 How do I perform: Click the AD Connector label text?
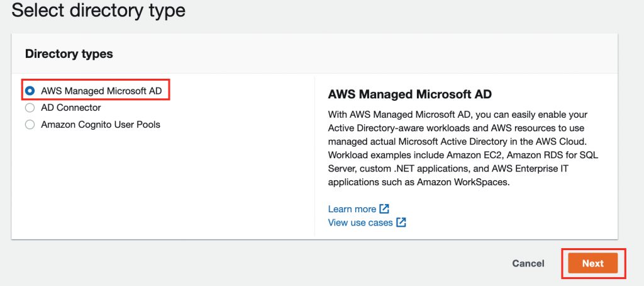coord(70,108)
